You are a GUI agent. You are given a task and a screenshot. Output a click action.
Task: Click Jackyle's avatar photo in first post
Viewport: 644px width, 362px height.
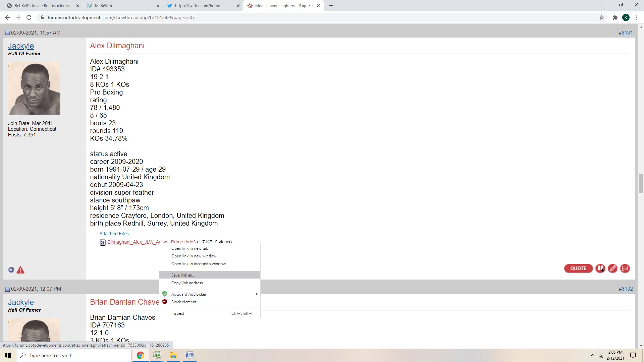tap(34, 88)
